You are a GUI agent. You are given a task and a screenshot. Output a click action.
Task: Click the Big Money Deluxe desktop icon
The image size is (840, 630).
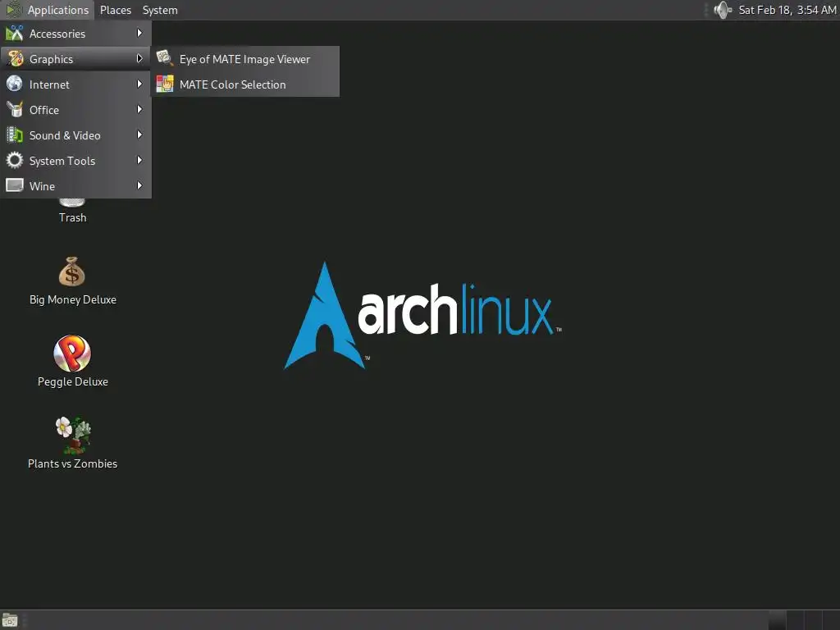click(x=72, y=272)
